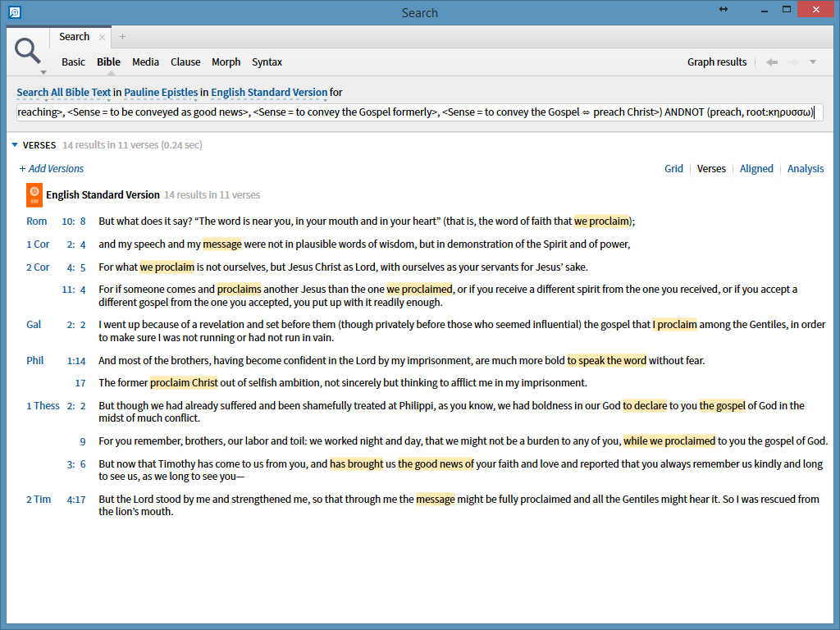Viewport: 840px width, 630px height.
Task: Go forward with the right arrow icon
Action: pyautogui.click(x=793, y=62)
